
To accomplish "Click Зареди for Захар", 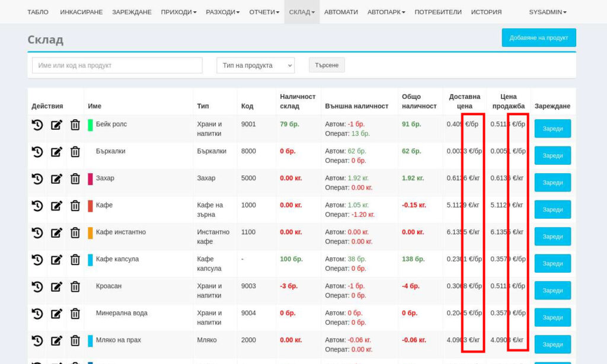I will point(552,183).
